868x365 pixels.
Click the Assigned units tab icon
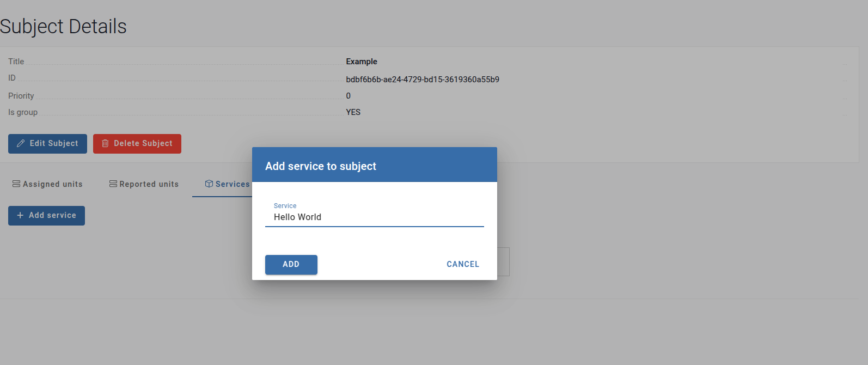click(16, 184)
